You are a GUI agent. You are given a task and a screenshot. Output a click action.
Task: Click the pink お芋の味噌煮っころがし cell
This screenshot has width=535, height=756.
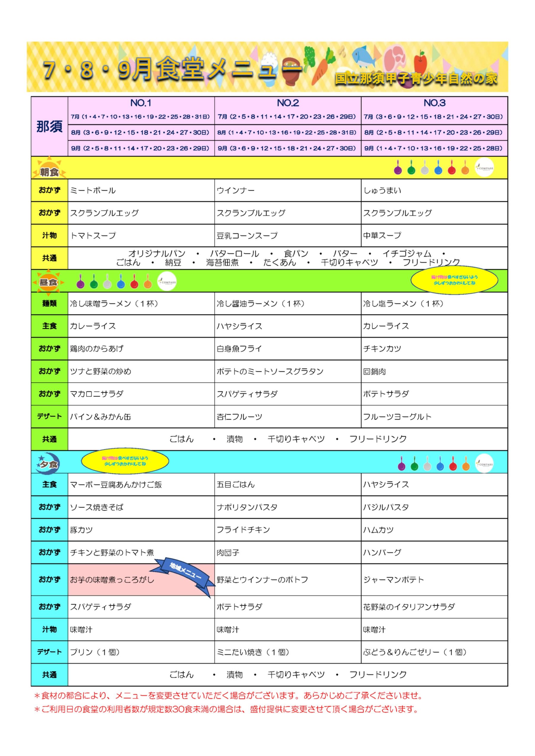coord(141,580)
